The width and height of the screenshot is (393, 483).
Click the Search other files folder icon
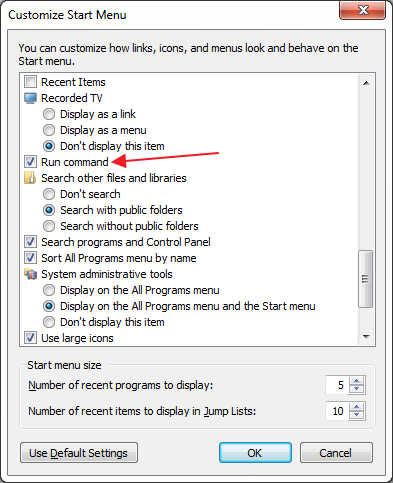tap(30, 178)
